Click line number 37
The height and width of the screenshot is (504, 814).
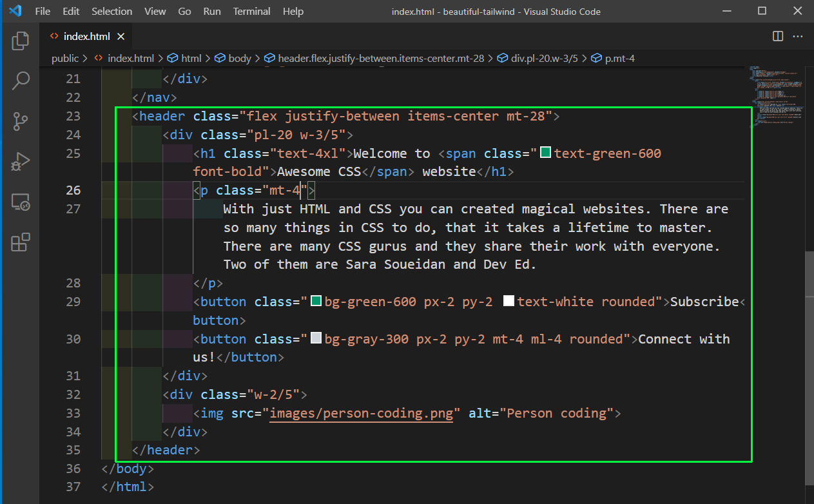[x=73, y=487]
